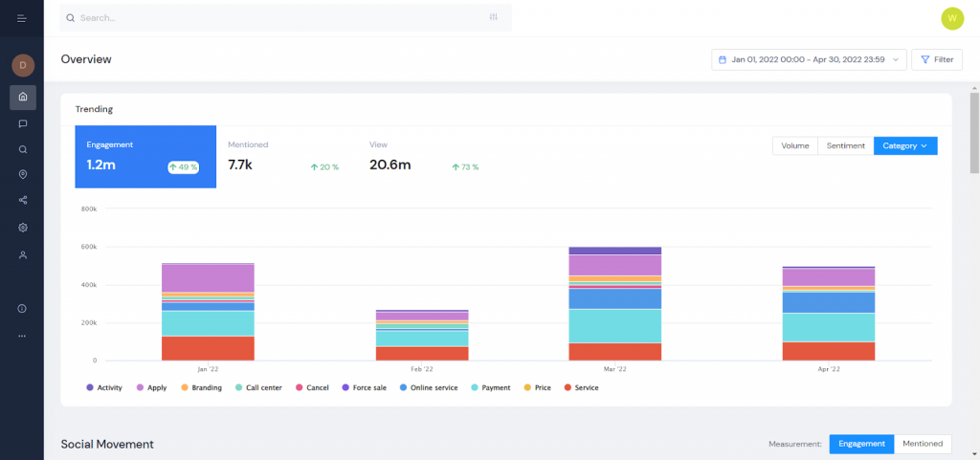
Task: Expand the Category dropdown
Action: (x=905, y=146)
